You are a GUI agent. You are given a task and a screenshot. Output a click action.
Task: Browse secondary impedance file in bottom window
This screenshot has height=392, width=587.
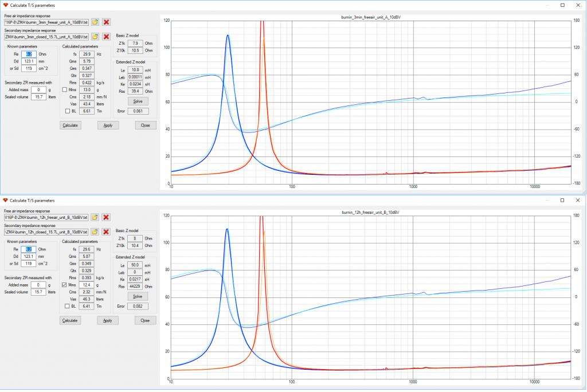(95, 232)
